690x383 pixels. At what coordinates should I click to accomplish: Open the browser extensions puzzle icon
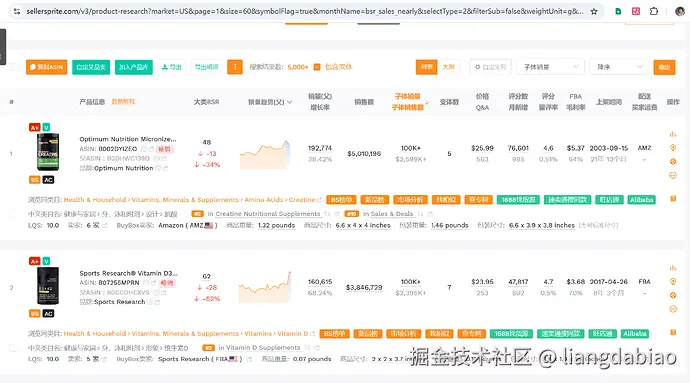[654, 11]
